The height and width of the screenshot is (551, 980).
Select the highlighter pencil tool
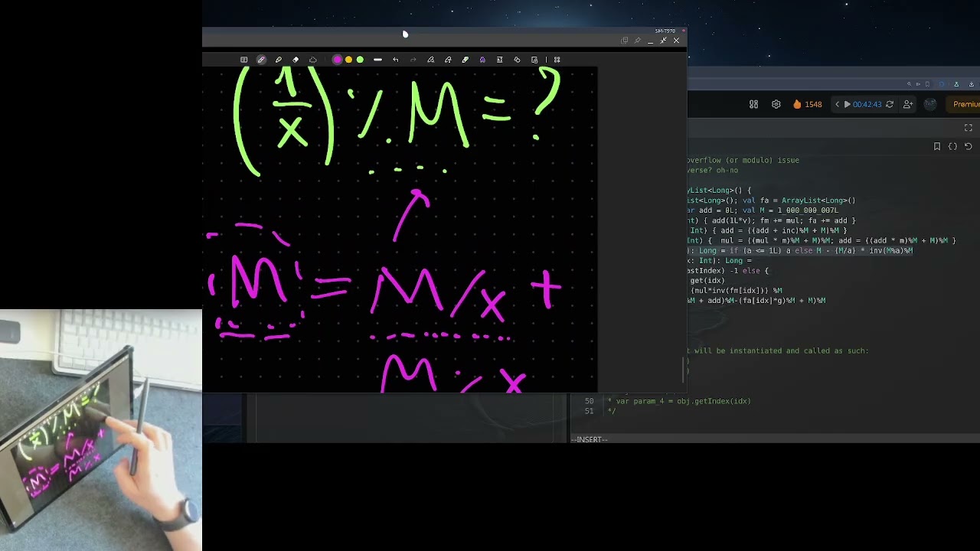pyautogui.click(x=279, y=60)
